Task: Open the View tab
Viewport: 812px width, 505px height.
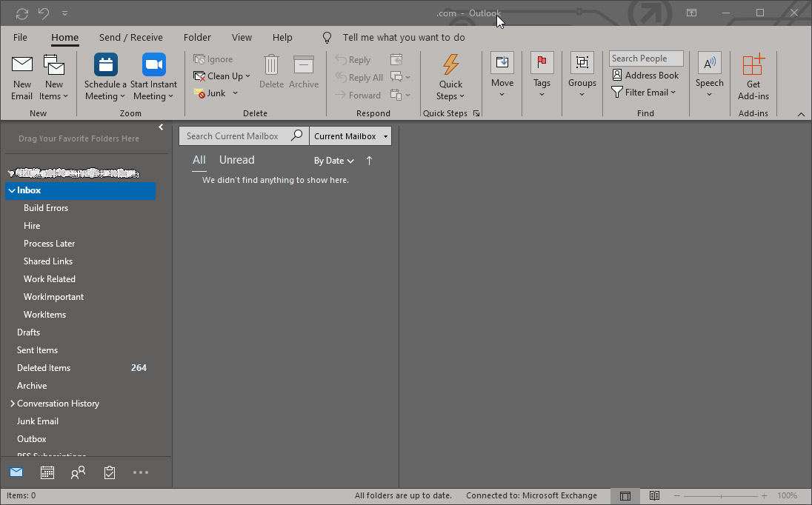Action: (242, 37)
